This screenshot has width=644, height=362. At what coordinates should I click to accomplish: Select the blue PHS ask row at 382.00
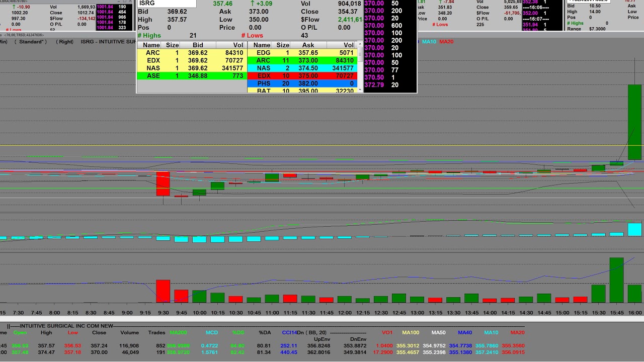coord(302,83)
